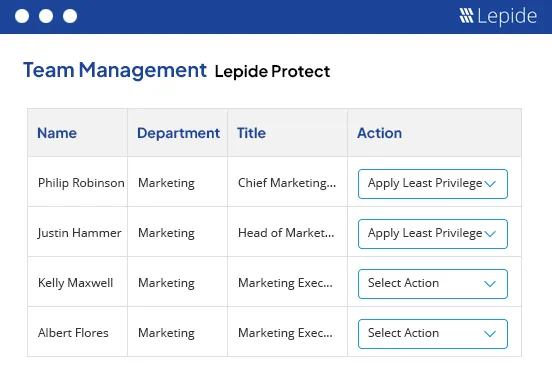Open Kelly Maxwell's Select Action dropdown
Screen dimensions: 552x380
433,284
